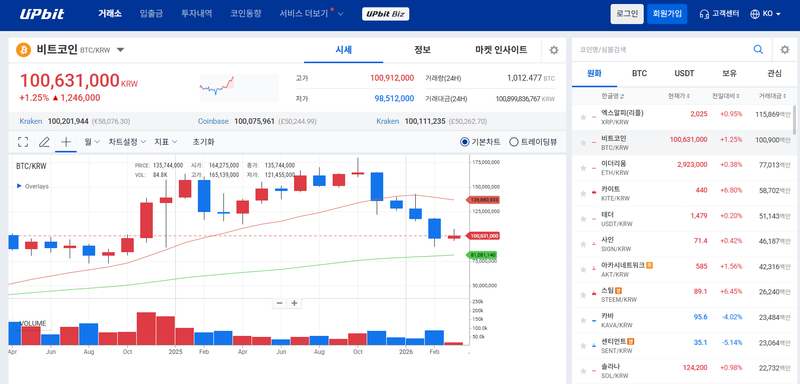Viewport: 800px width, 384px height.
Task: Click the chart zoom in plus button
Action: [x=294, y=303]
